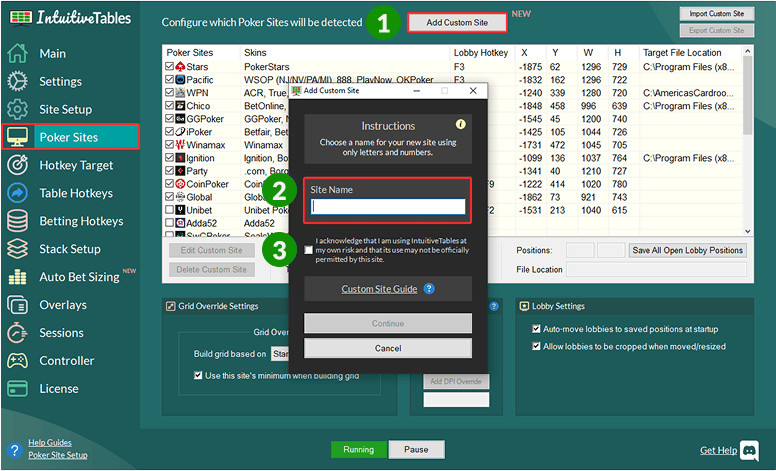The width and height of the screenshot is (776, 471).
Task: Click the Target File Location column header
Action: click(x=682, y=52)
